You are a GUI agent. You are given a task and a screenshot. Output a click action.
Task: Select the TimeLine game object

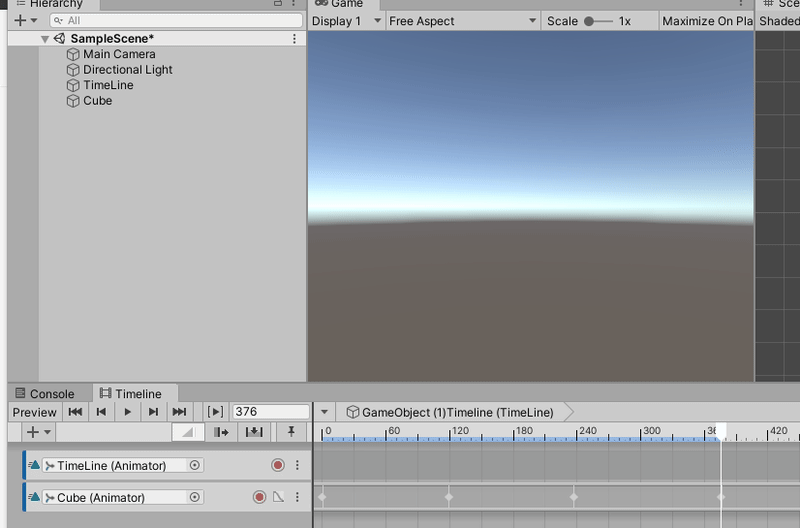(108, 85)
